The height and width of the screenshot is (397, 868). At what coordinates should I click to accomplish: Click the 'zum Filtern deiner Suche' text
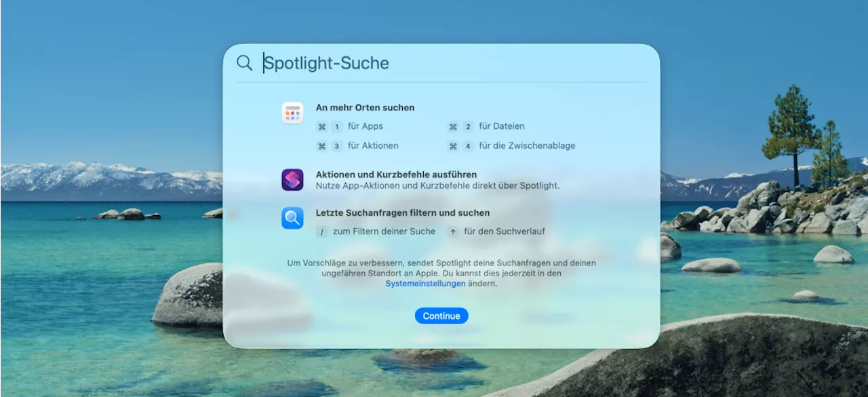384,231
